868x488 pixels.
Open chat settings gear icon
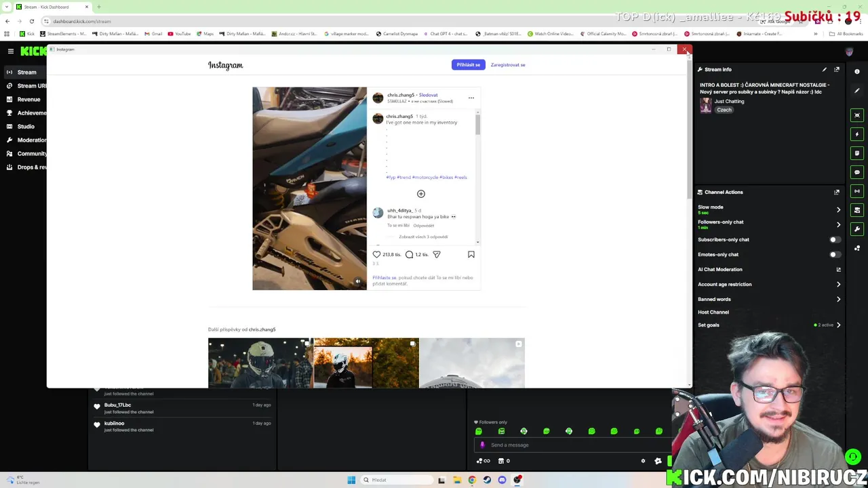[644, 461]
